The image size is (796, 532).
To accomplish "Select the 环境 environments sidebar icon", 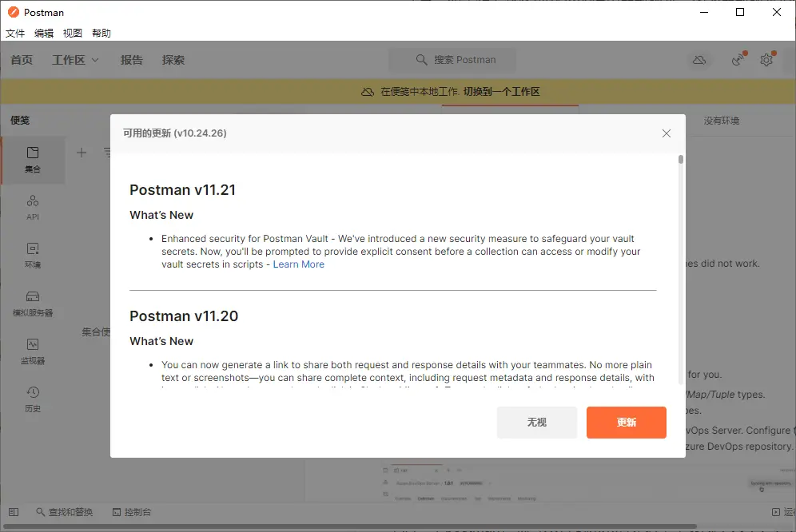I will point(33,256).
